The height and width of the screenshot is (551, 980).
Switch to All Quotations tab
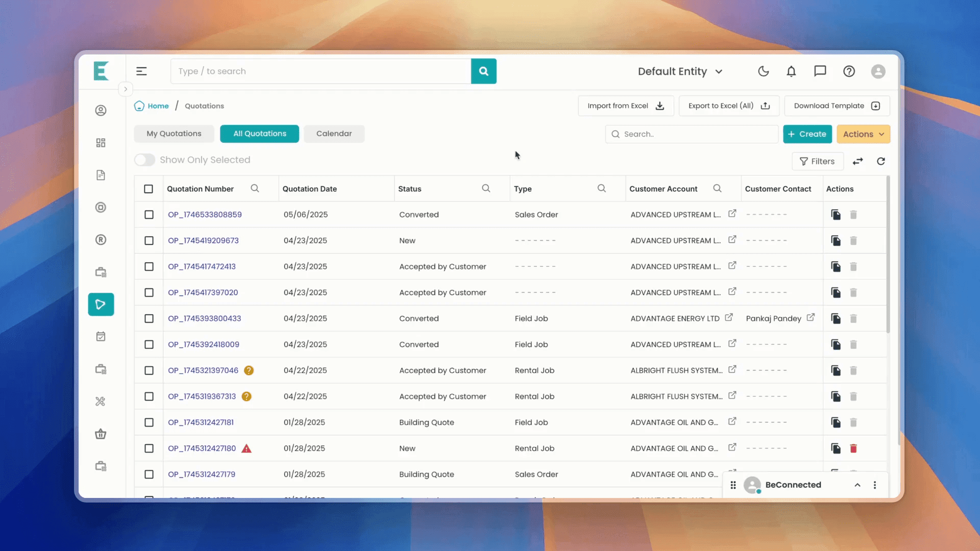coord(260,134)
